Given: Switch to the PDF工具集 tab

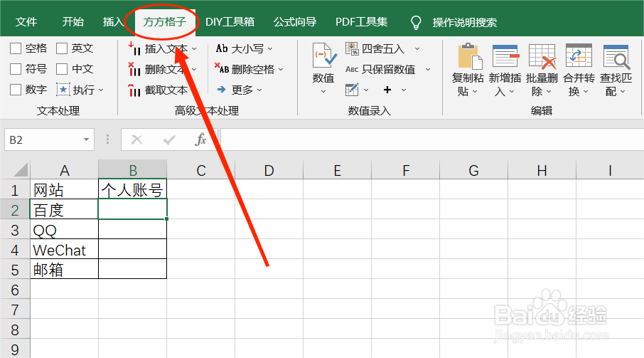Looking at the screenshot, I should pos(361,22).
